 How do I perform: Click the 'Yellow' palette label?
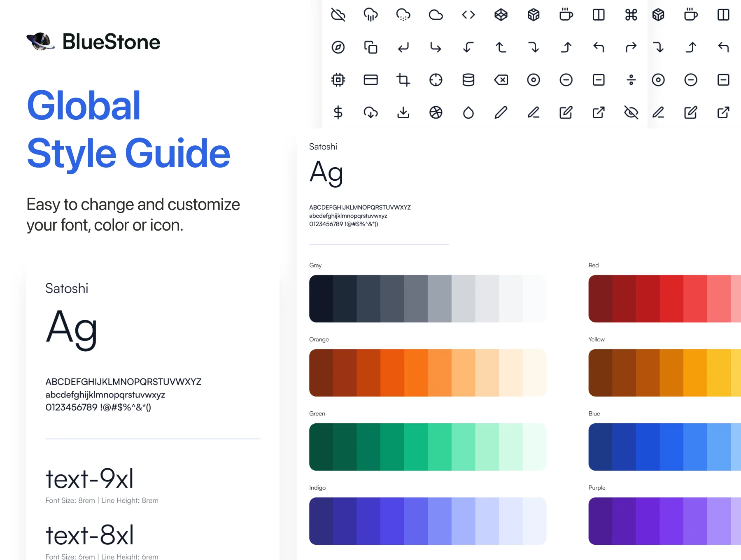click(x=597, y=339)
